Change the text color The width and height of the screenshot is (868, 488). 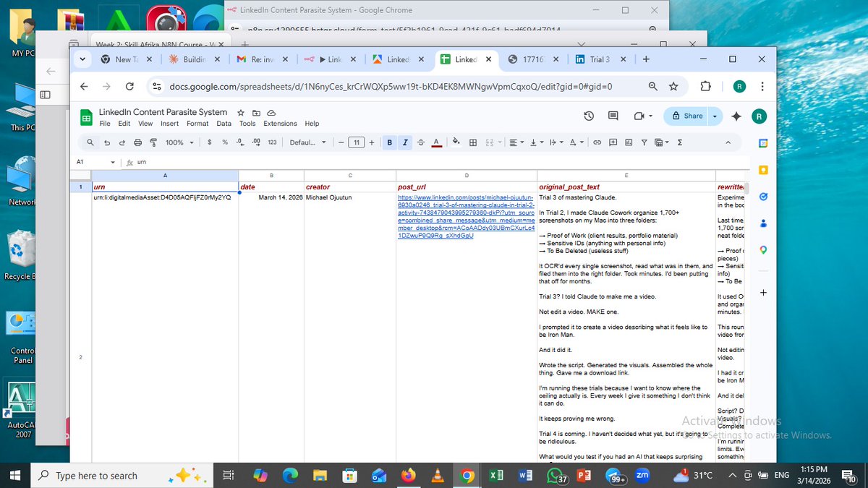(x=436, y=142)
